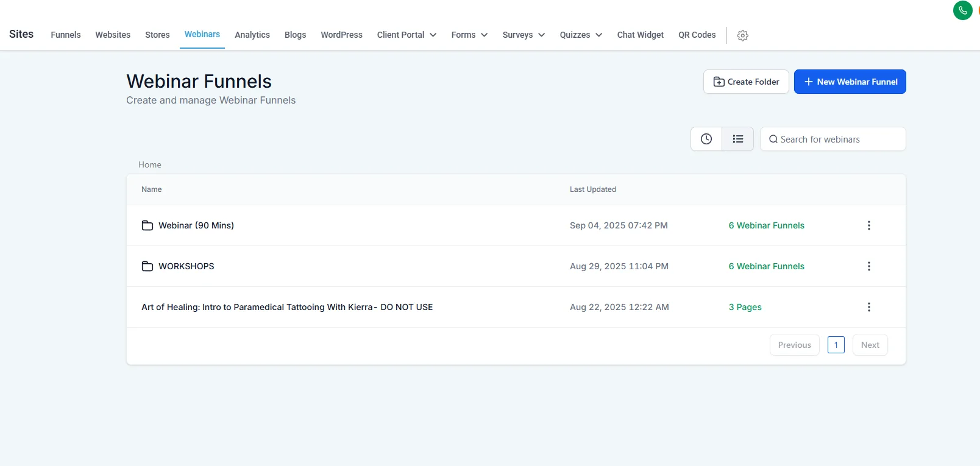This screenshot has height=466, width=980.
Task: Click the folder icon beside WORKSHOPS
Action: [x=147, y=266]
